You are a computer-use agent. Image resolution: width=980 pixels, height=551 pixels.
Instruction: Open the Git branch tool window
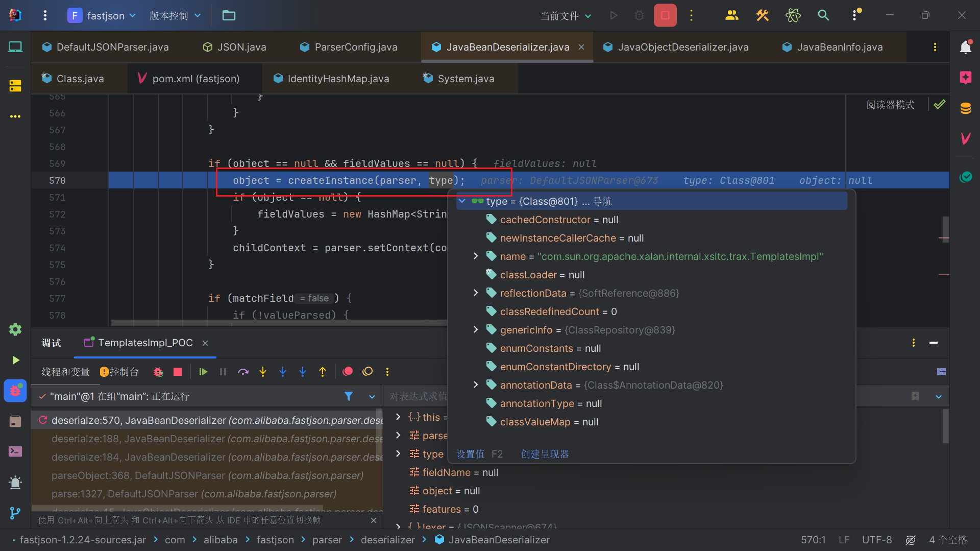pyautogui.click(x=15, y=513)
